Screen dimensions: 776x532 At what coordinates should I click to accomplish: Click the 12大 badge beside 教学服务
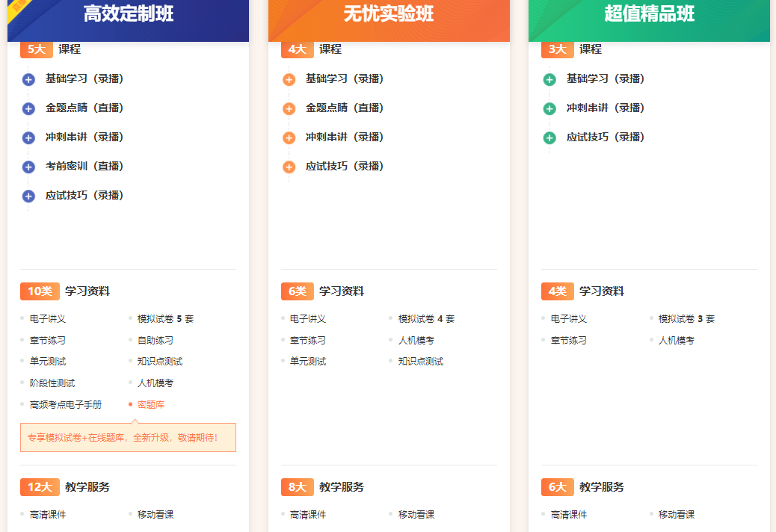pos(40,486)
